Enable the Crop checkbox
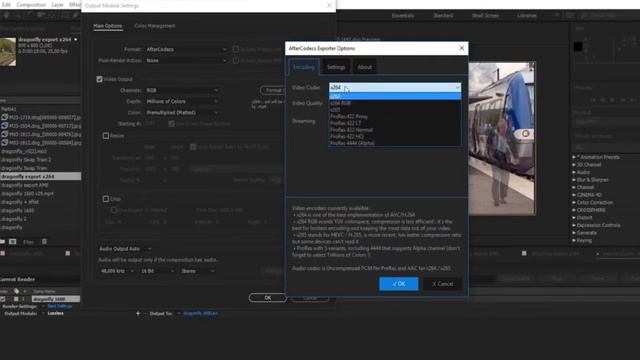Screen dimensions: 640x360 106,199
